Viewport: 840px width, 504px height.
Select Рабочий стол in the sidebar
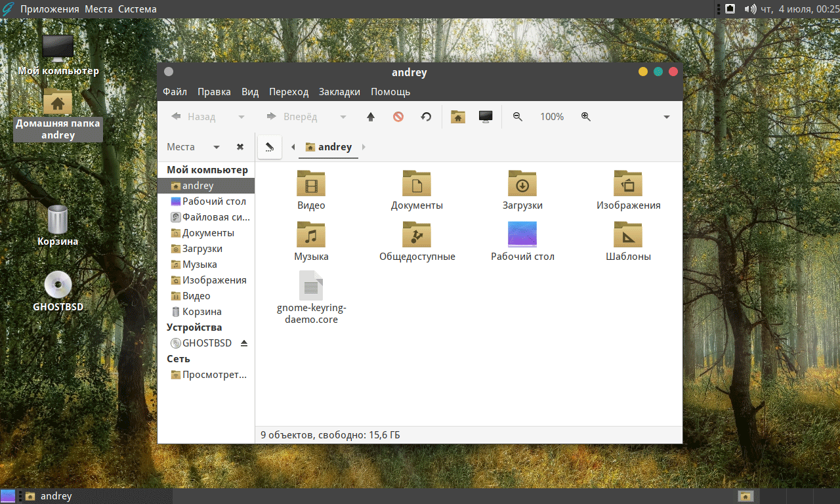coord(214,201)
